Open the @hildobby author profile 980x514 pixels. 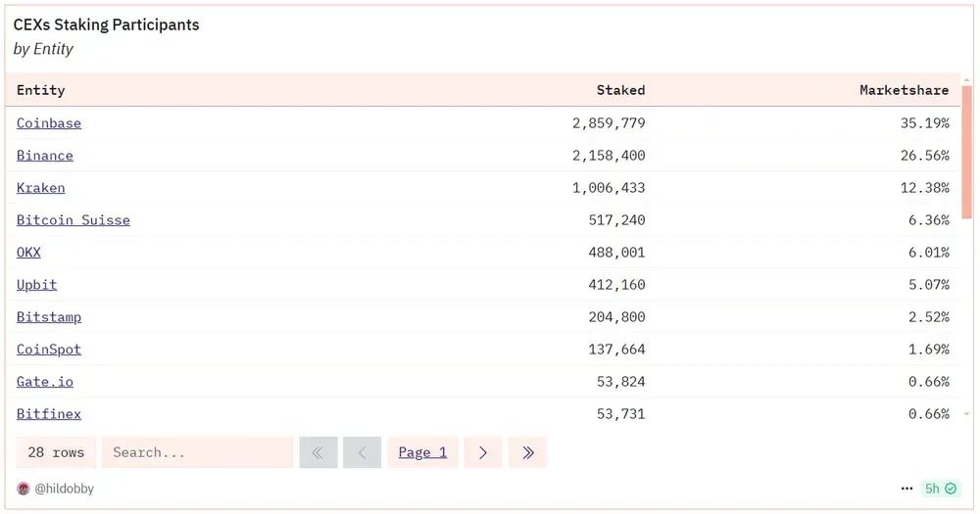point(64,489)
